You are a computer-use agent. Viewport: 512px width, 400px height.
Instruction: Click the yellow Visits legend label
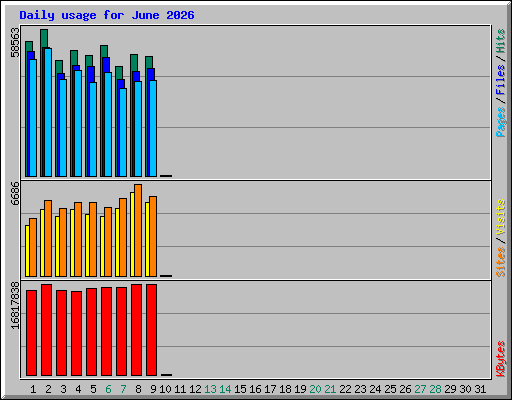point(500,217)
